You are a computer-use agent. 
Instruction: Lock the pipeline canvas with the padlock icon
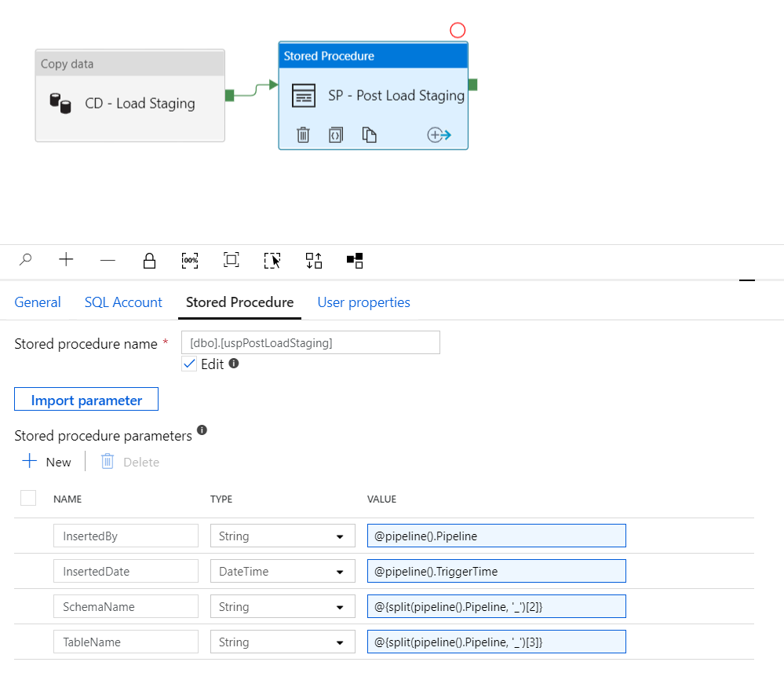[149, 260]
